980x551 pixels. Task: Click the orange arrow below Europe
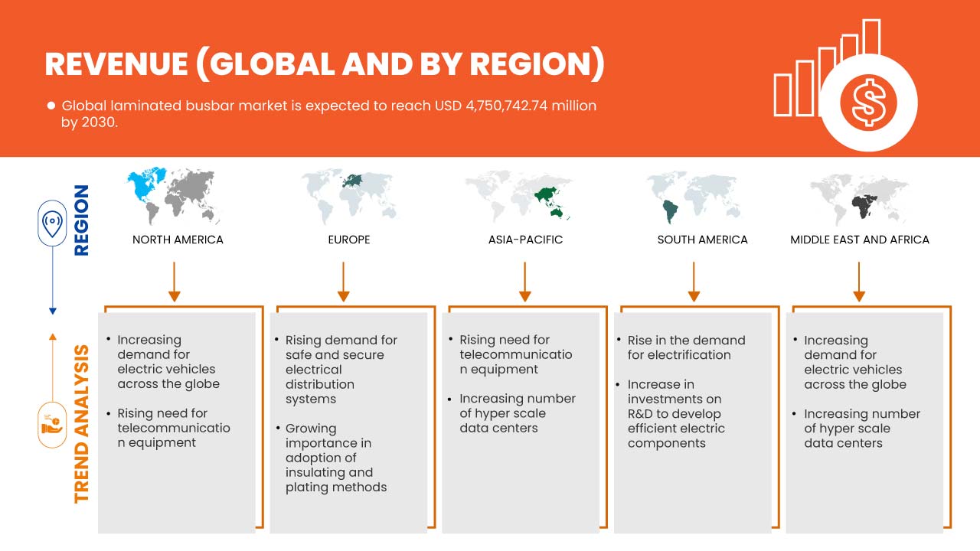click(344, 282)
